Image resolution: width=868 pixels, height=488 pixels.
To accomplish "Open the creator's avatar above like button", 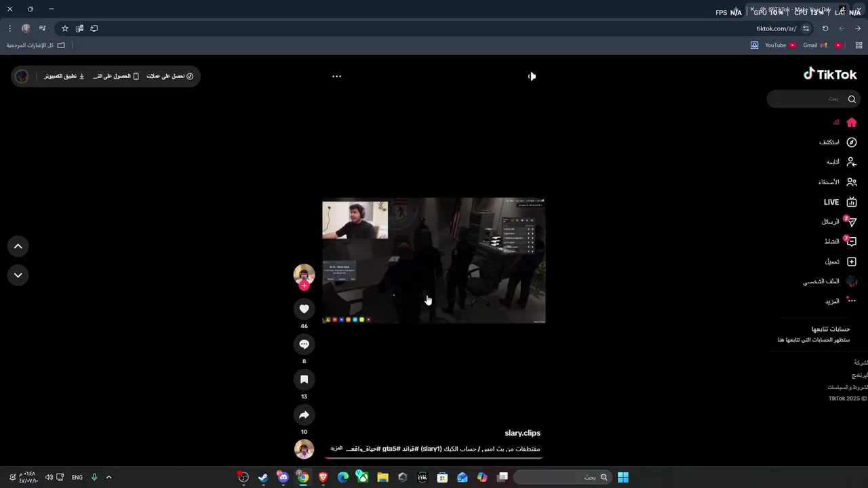I will tap(304, 274).
